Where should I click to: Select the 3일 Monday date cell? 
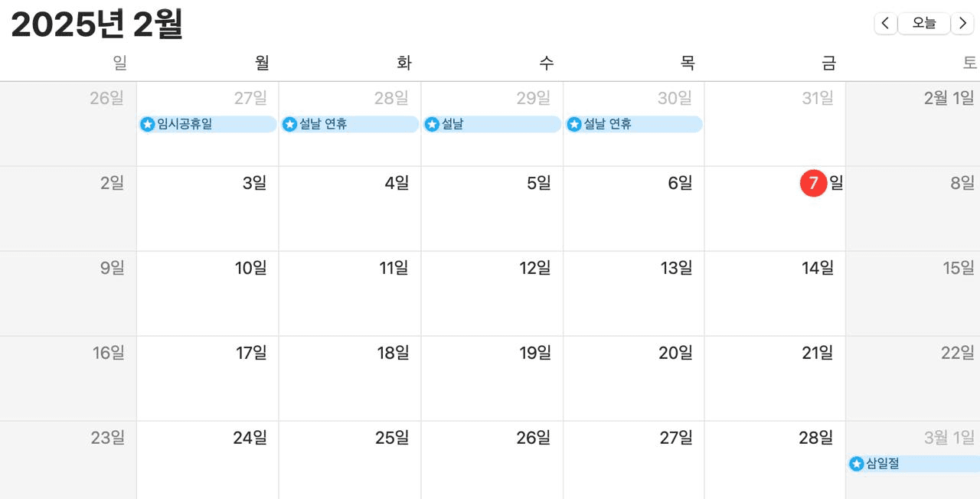(207, 208)
